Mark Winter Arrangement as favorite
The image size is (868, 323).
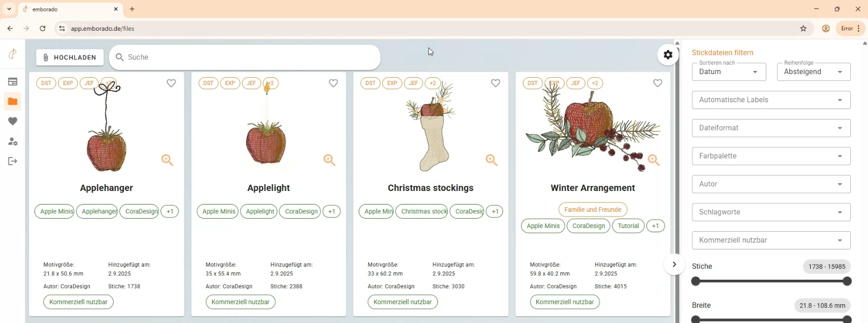[657, 83]
